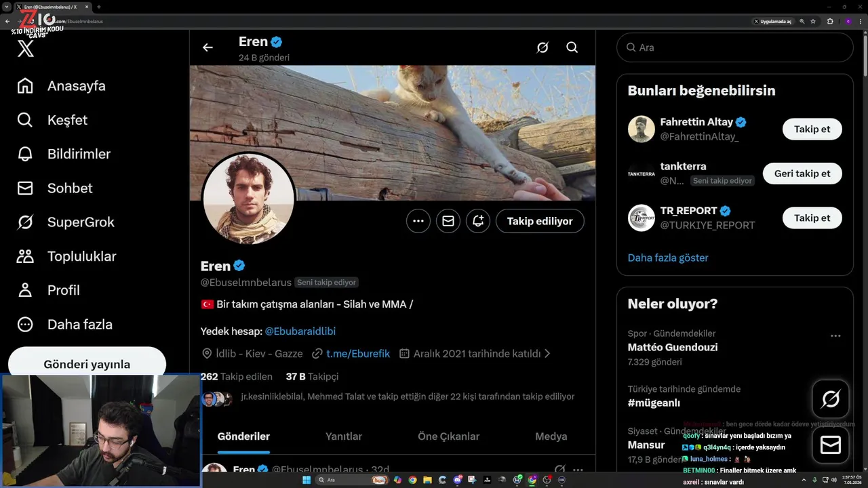The image size is (868, 488).
Task: Click Grok icon on first post
Action: pos(560,469)
